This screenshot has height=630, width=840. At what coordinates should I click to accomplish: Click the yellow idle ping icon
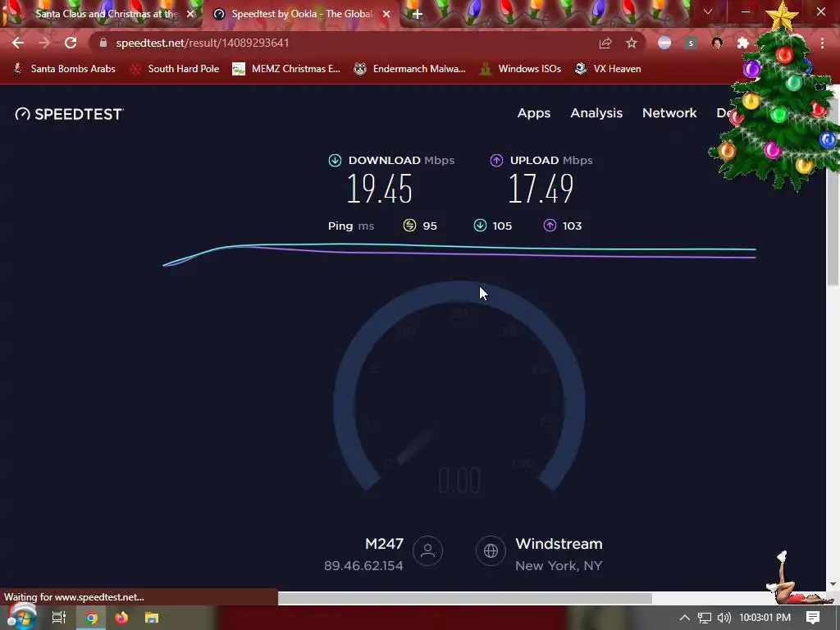[x=409, y=226]
